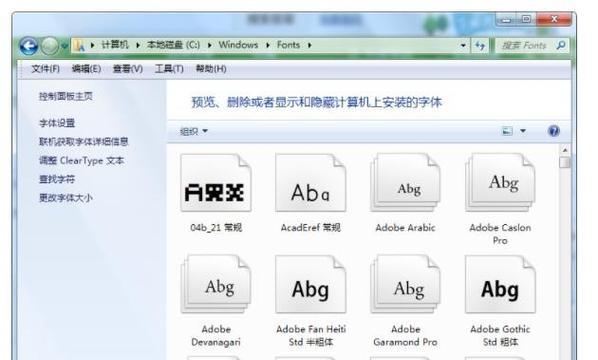
Task: Expand arrow between Windows and Fonts
Action: tap(268, 45)
